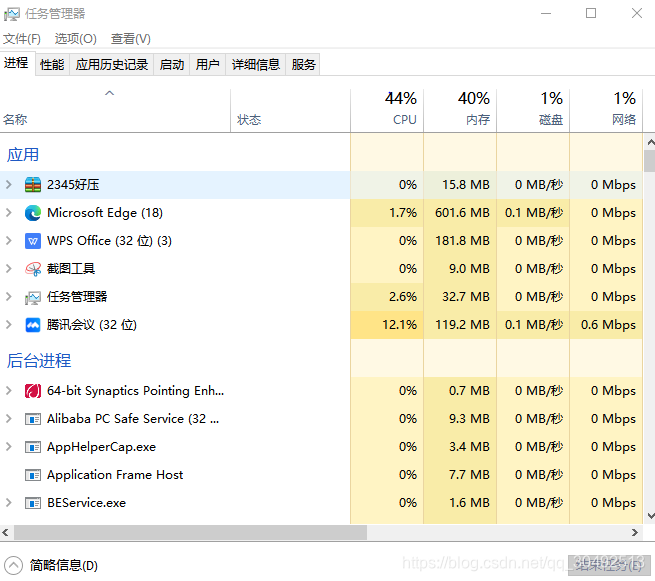Select the 2345好压 app icon

coord(33,185)
